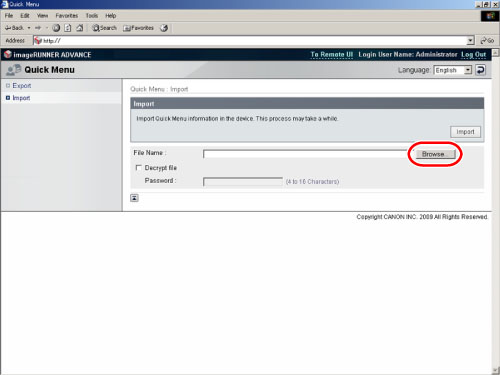Click the Stop icon in browser toolbar

click(x=56, y=28)
